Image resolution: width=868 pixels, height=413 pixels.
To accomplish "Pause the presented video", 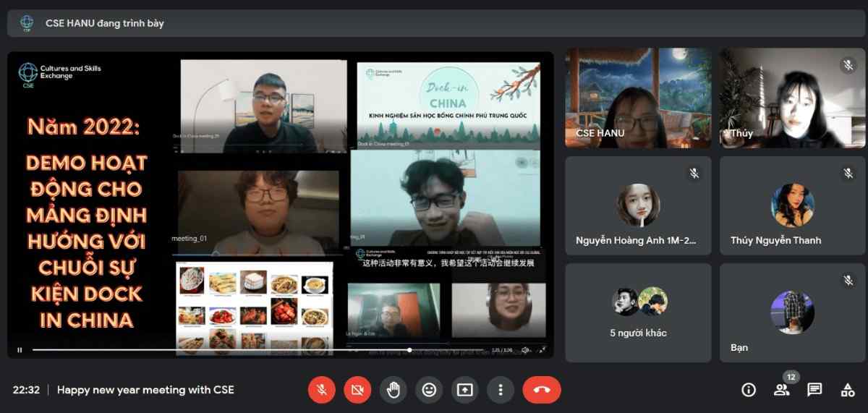I will (x=20, y=350).
